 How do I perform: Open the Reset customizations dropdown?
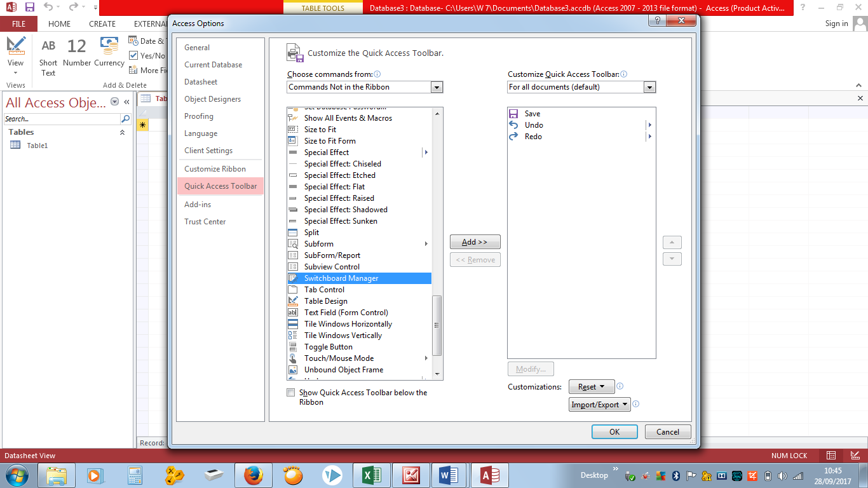coord(591,386)
